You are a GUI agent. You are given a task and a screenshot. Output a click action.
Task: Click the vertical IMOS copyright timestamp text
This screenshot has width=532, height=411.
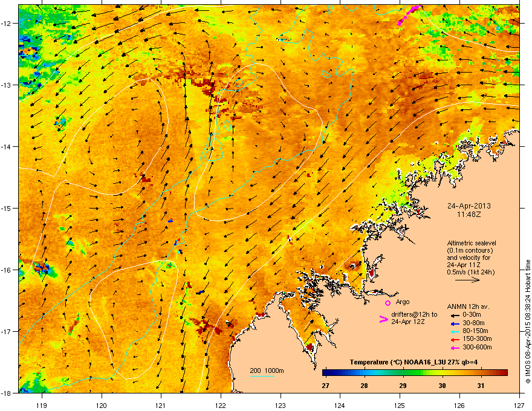point(528,321)
